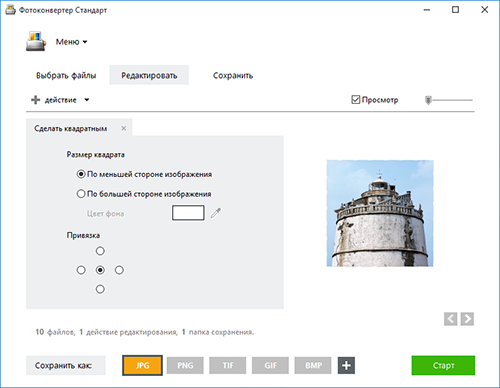Image resolution: width=500 pixels, height=388 pixels.
Task: Click the white Цвет фона swatch
Action: tap(188, 213)
